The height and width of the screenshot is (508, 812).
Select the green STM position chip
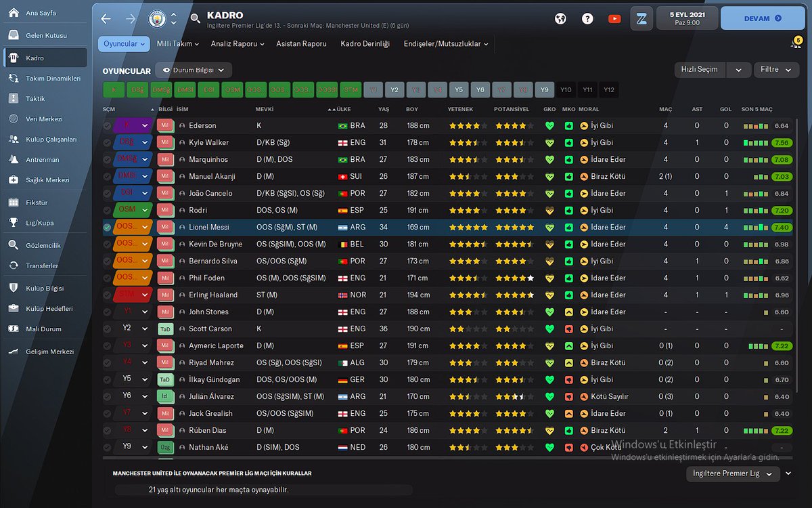pos(350,89)
